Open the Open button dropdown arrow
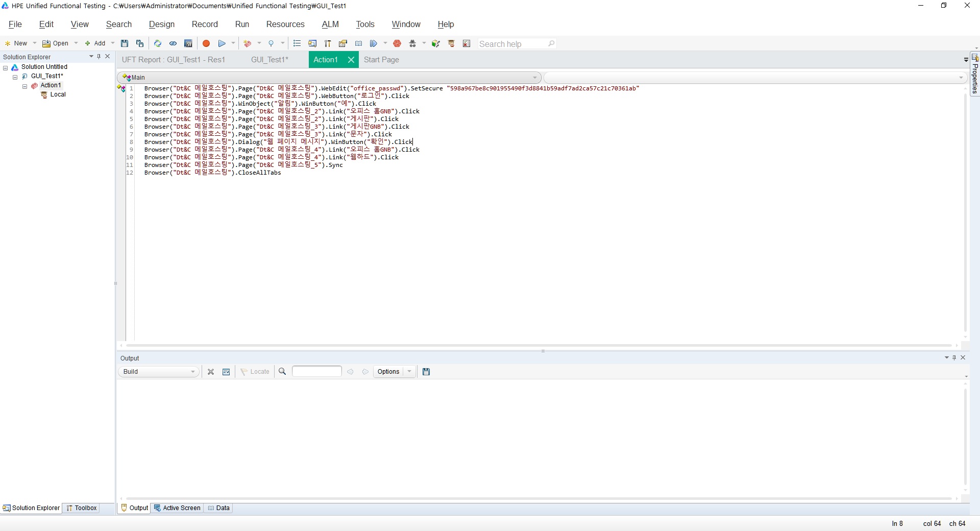Viewport: 980px width, 531px height. (76, 43)
